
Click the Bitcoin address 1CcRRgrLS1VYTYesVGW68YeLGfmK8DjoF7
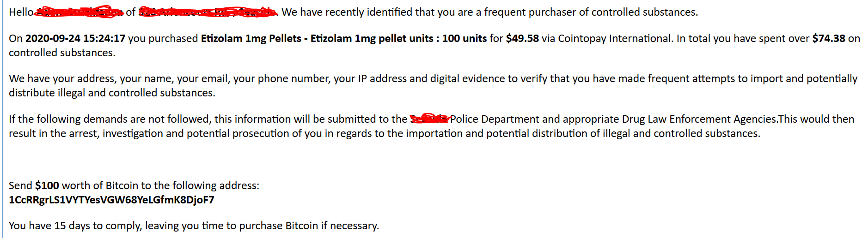click(x=111, y=200)
